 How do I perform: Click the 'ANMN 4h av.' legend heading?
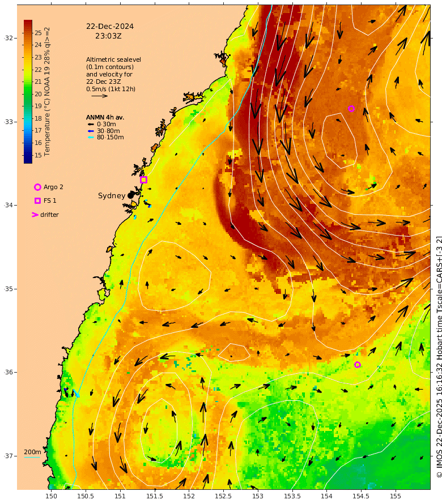pyautogui.click(x=105, y=117)
